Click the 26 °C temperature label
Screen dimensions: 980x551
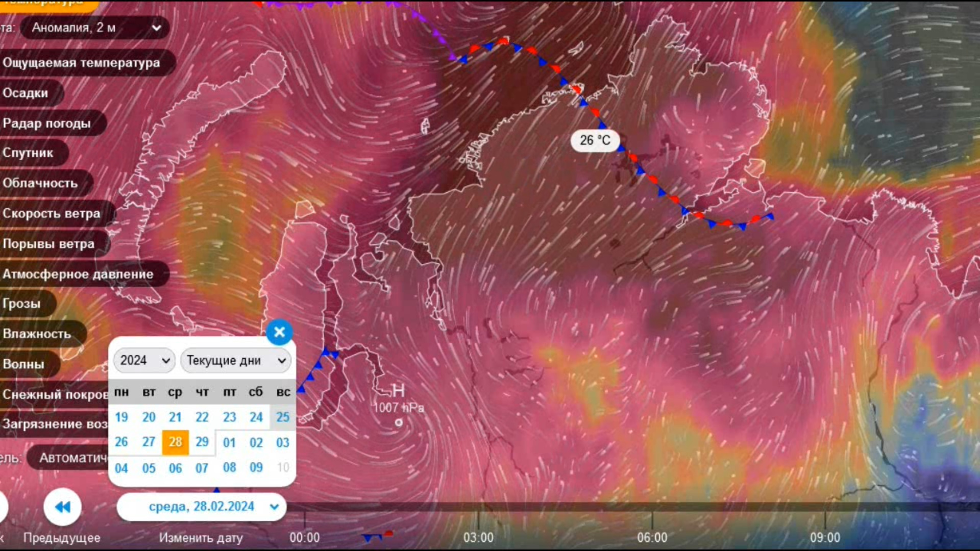(x=595, y=140)
